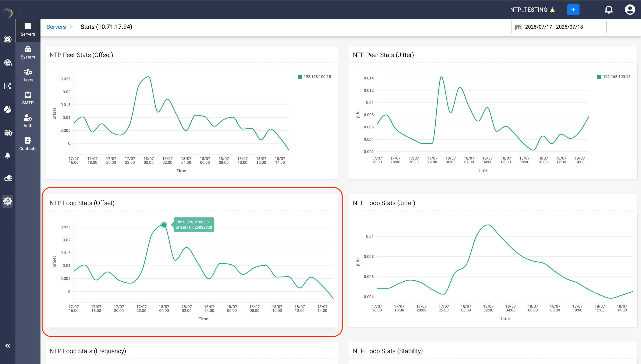Click the Servers breadcrumb link
Screen dimensions: 641x364
tap(56, 27)
